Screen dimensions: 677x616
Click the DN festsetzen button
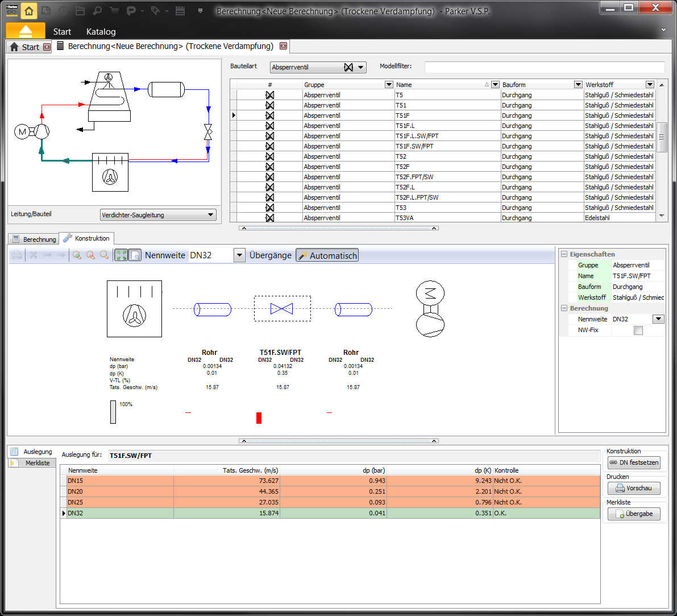(634, 462)
